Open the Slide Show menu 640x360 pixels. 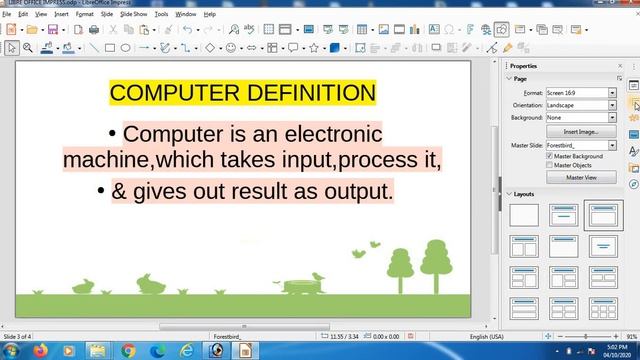pyautogui.click(x=133, y=14)
